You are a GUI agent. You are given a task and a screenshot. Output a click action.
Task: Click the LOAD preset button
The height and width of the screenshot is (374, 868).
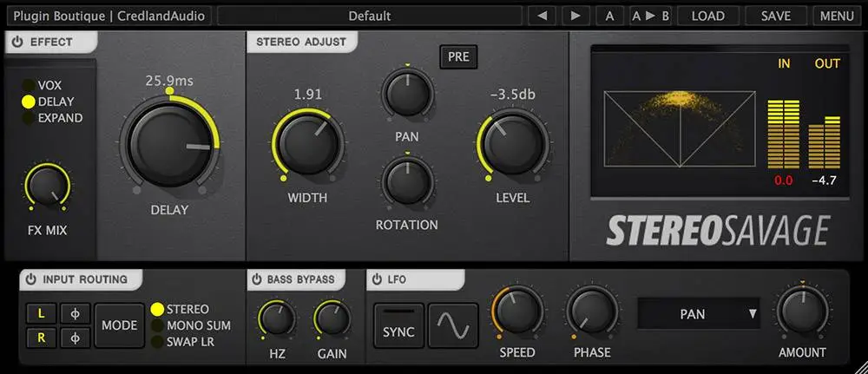708,16
